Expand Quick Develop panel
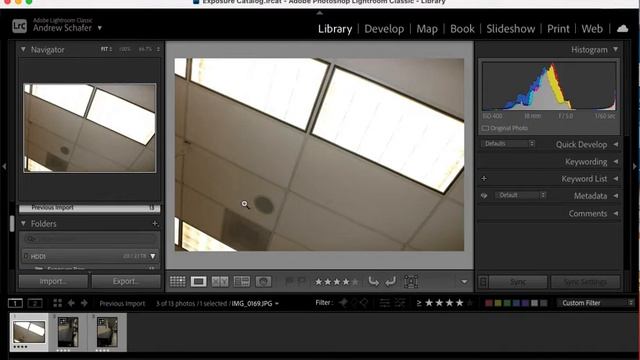Viewport: 640px width, 360px height. [x=616, y=144]
